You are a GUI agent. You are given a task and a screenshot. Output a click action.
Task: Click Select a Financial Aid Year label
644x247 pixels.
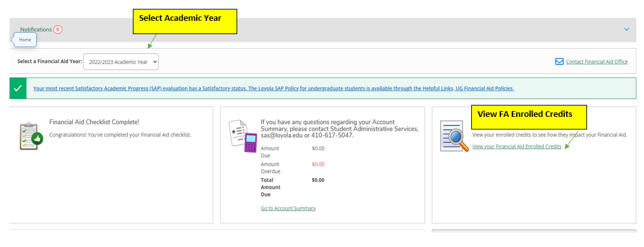(x=50, y=61)
